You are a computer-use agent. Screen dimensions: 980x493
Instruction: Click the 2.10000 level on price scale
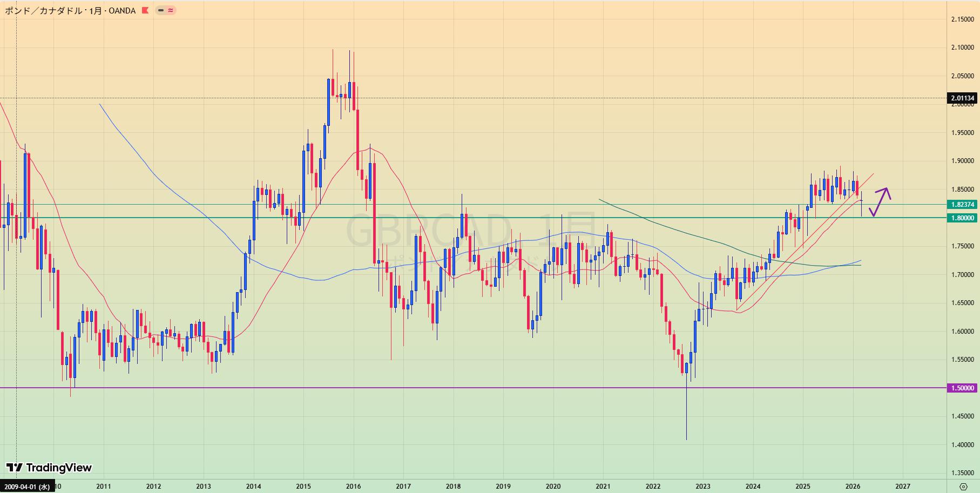tap(962, 48)
